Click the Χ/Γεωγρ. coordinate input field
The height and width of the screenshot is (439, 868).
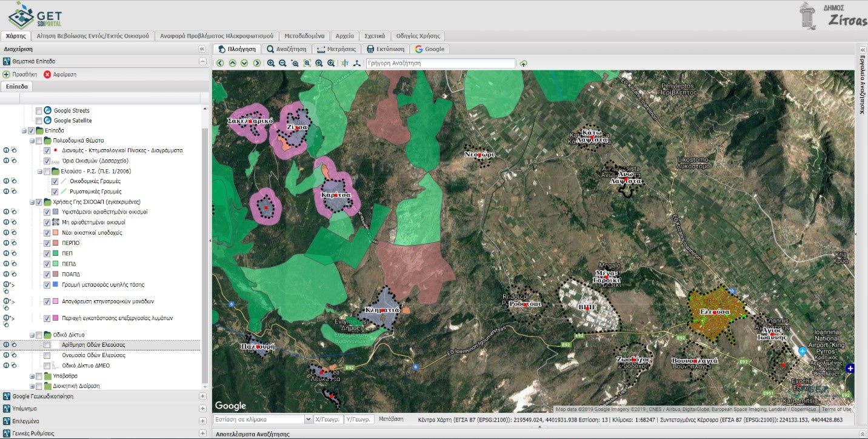click(x=329, y=419)
